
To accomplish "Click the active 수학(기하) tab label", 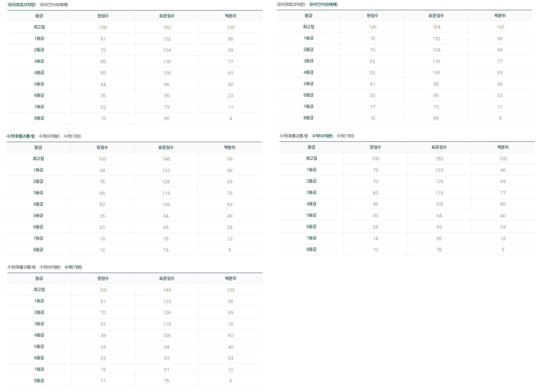I will tap(73, 267).
